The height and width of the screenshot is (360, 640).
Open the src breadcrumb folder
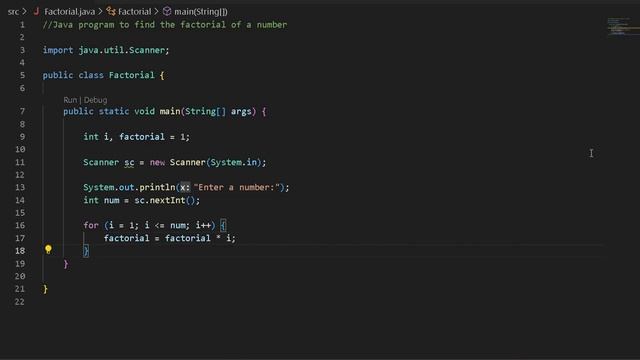13,12
